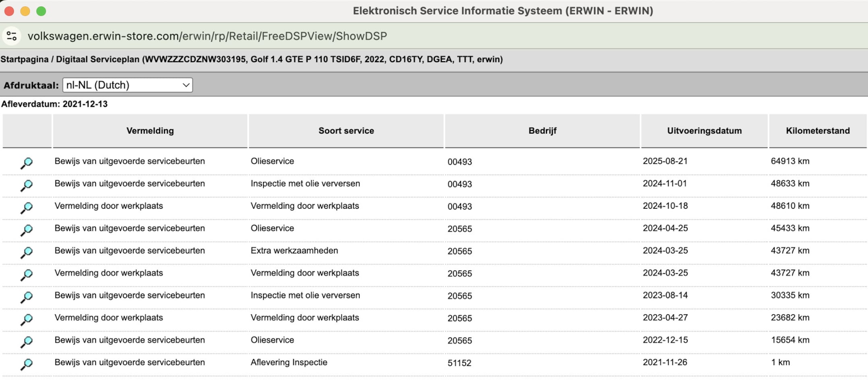Viewport: 868px width, 386px height.
Task: Select the Bedrijf column header
Action: point(542,131)
